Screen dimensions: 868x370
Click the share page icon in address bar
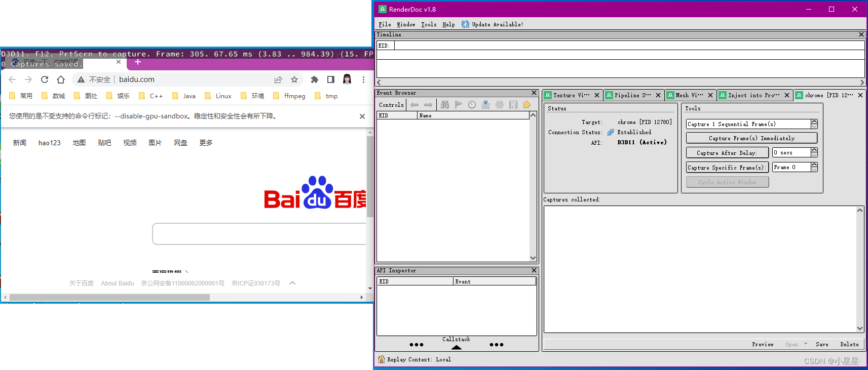278,79
